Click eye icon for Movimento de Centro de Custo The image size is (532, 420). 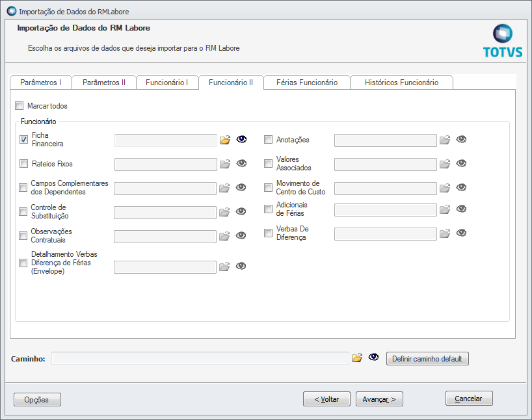click(461, 187)
